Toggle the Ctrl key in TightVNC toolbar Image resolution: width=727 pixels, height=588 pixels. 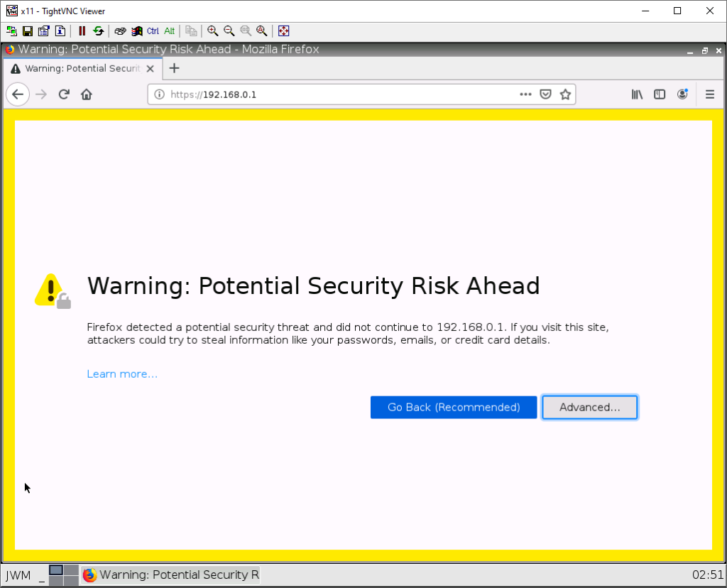tap(153, 31)
